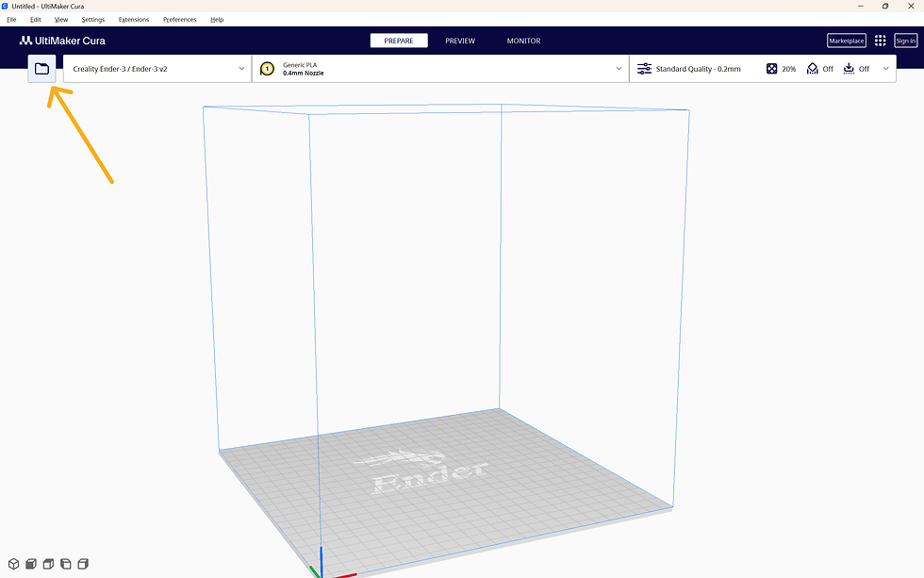Screen dimensions: 924x578
Task: Toggle the build plate adhesion setting
Action: click(x=849, y=68)
